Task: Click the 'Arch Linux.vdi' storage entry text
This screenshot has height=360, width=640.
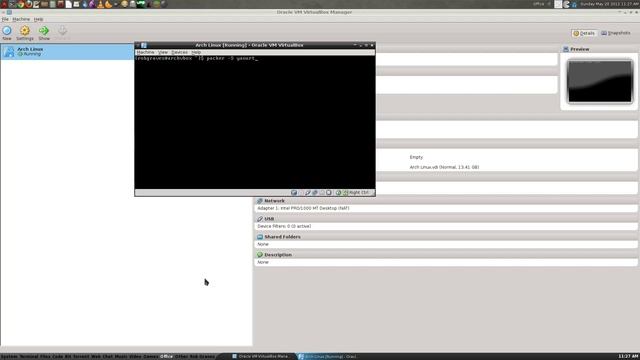Action: pyautogui.click(x=444, y=167)
